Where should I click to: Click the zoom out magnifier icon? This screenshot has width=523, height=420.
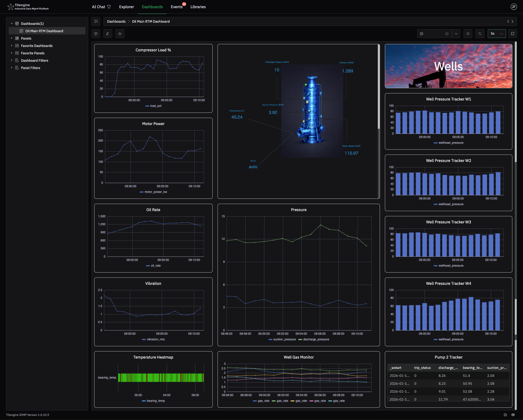pyautogui.click(x=468, y=34)
